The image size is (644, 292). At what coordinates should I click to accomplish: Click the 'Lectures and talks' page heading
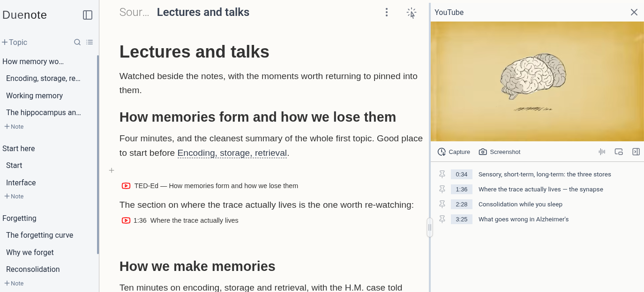195,51
